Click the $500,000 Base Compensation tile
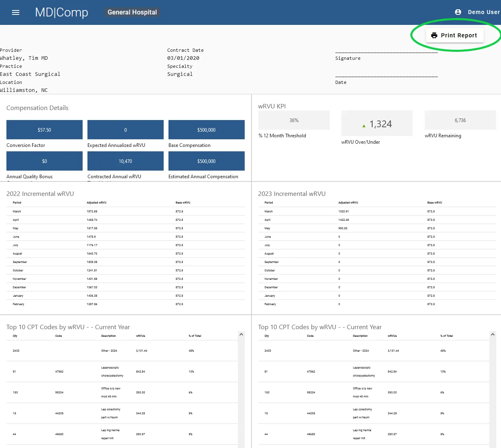This screenshot has width=501, height=448. pyautogui.click(x=206, y=130)
